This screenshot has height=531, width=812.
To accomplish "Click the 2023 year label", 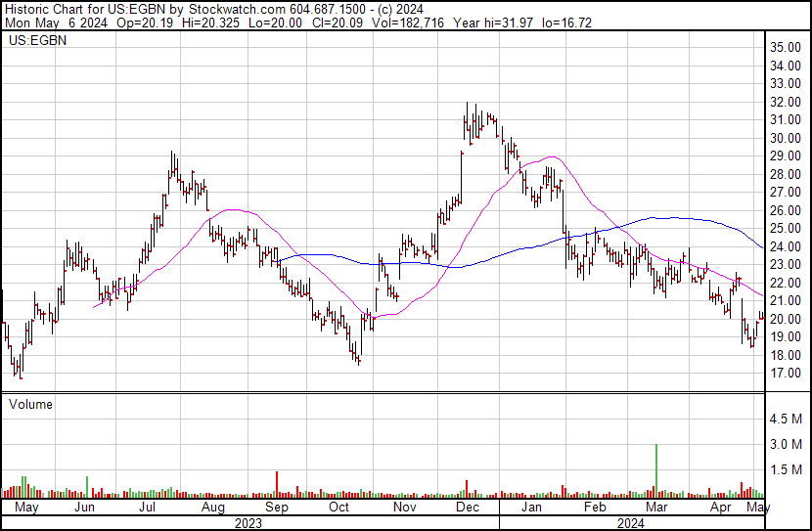I will pyautogui.click(x=248, y=523).
